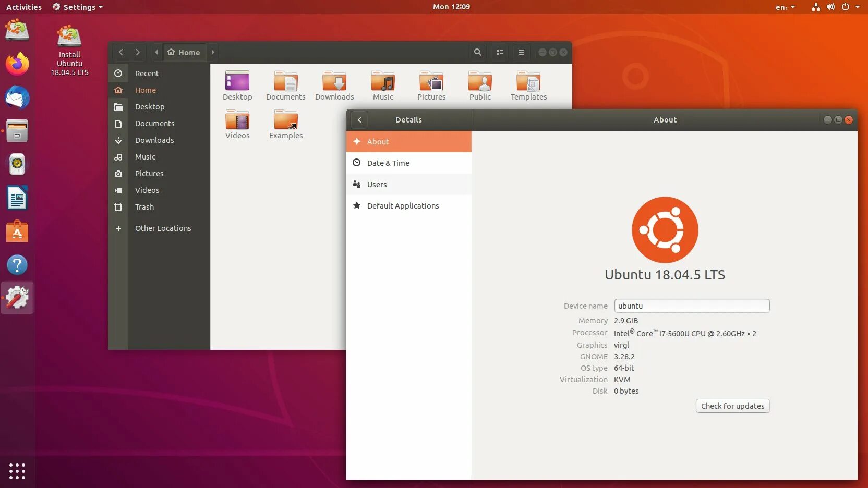Select Trash in Files sidebar
Viewport: 868px width, 488px height.
[159, 207]
